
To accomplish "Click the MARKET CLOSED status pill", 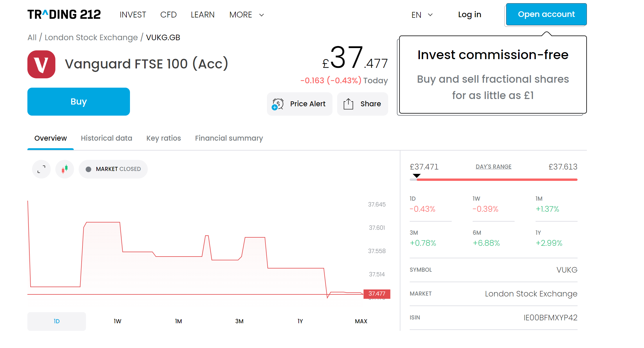I will pos(113,169).
